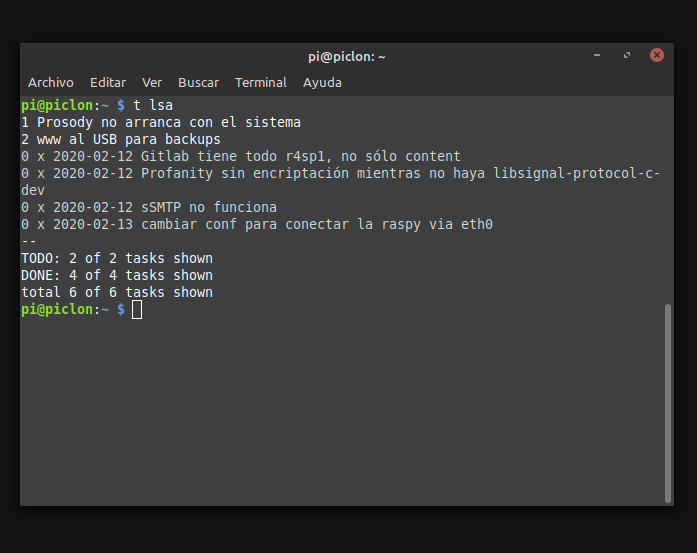Open the Archivo menu

click(51, 83)
